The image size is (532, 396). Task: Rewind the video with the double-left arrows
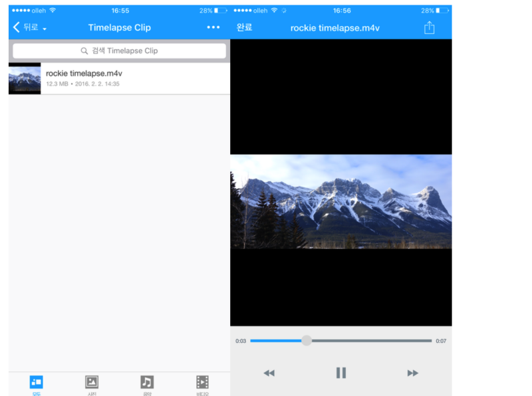[x=269, y=373]
